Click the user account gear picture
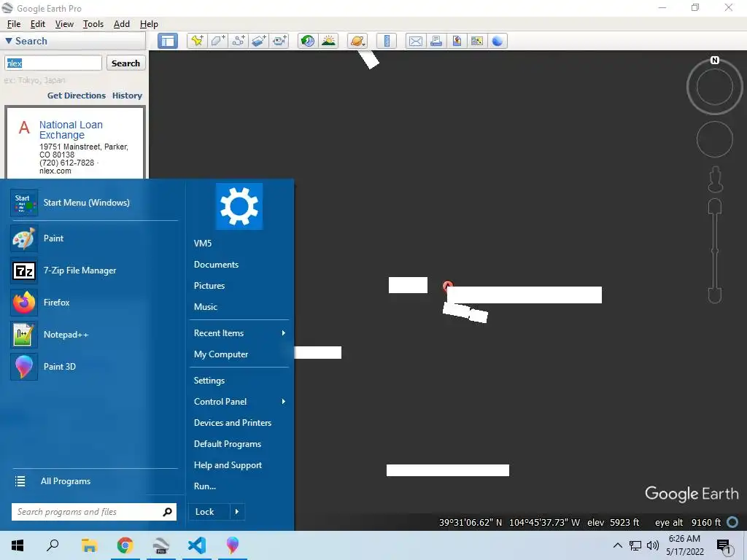This screenshot has width=747, height=560. [239, 206]
